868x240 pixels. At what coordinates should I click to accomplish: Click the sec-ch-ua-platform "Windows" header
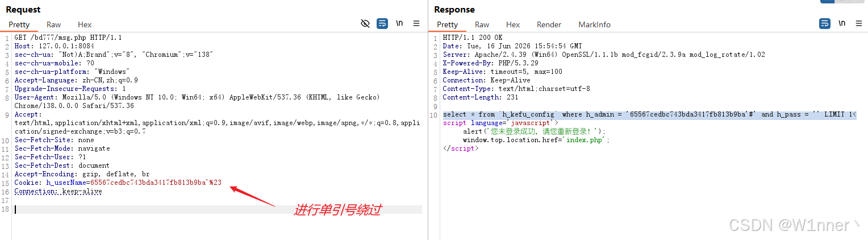pyautogui.click(x=72, y=72)
